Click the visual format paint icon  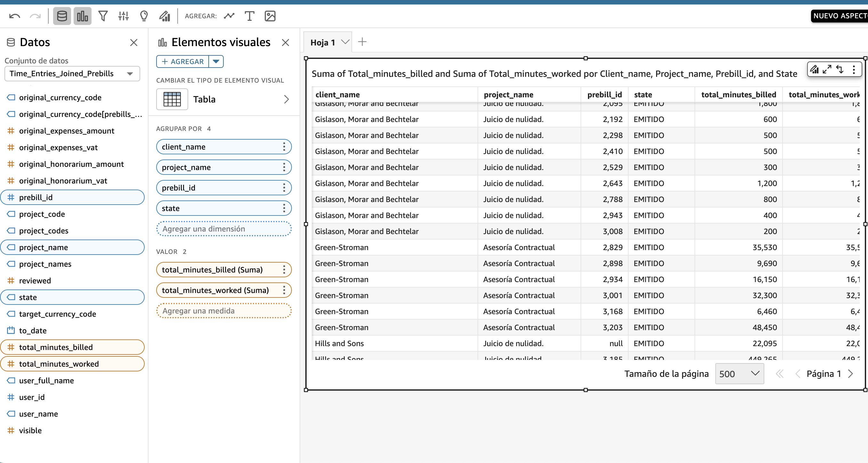pyautogui.click(x=815, y=69)
